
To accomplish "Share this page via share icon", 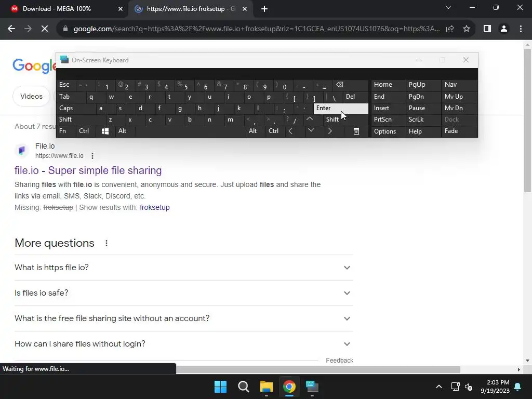I will pyautogui.click(x=450, y=29).
